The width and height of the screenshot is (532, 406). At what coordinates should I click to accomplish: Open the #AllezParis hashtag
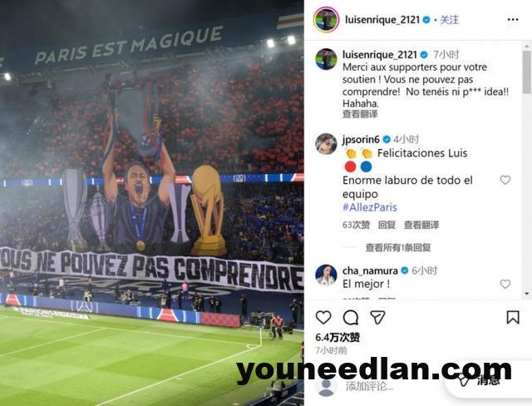click(370, 207)
